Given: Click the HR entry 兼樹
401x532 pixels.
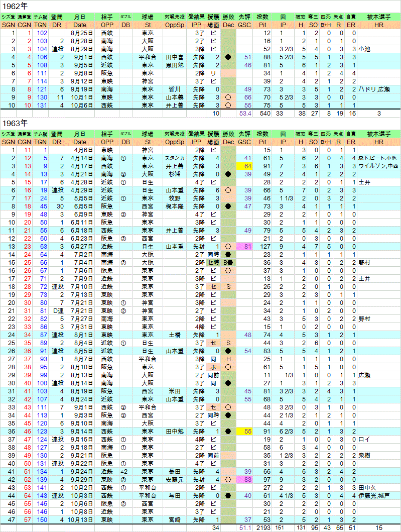Looking at the screenshot, I should tap(364, 456).
